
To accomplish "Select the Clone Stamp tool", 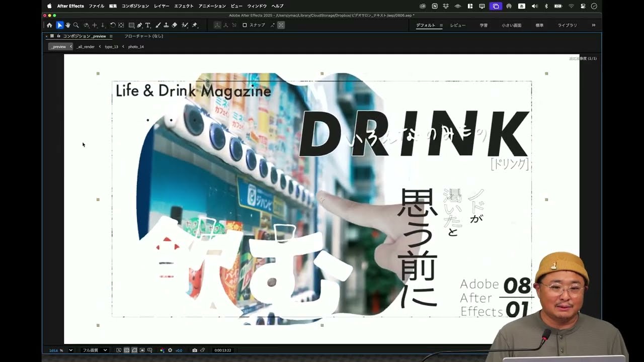I will click(166, 25).
